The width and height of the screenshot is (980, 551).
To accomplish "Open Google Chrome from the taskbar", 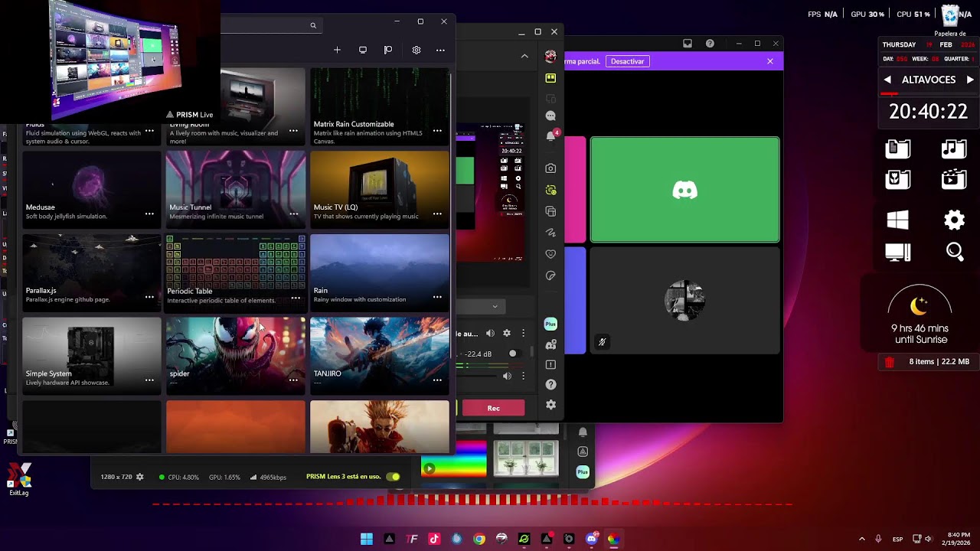I will click(x=479, y=539).
